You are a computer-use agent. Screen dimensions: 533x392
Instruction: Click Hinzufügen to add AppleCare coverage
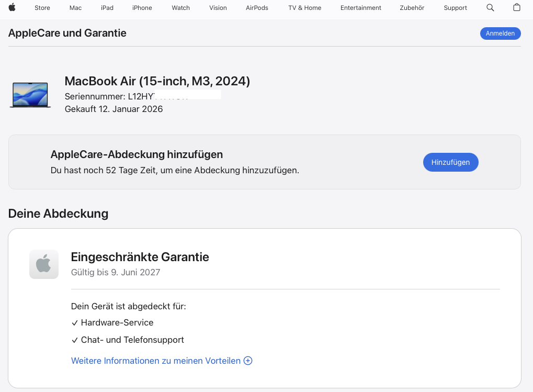[x=450, y=162]
